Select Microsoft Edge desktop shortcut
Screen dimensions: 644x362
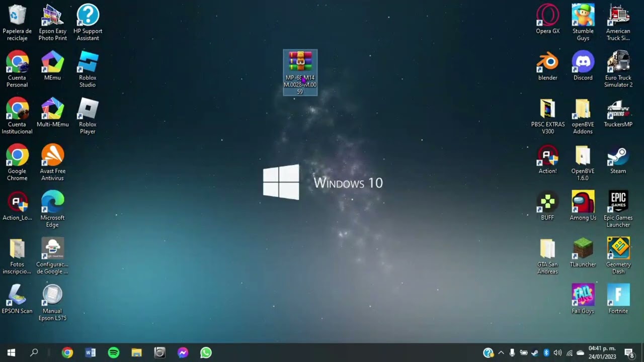pyautogui.click(x=52, y=210)
